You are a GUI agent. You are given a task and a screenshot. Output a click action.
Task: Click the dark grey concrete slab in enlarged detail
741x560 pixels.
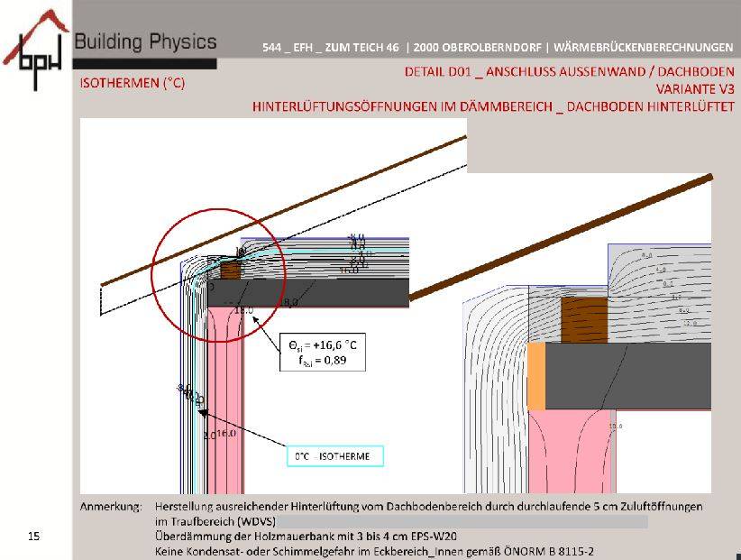click(x=622, y=374)
